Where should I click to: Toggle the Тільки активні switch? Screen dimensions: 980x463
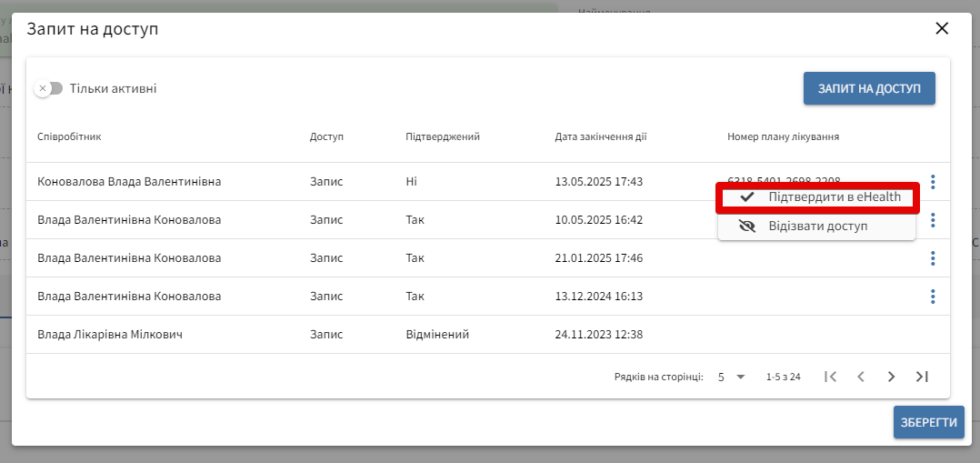tap(49, 88)
